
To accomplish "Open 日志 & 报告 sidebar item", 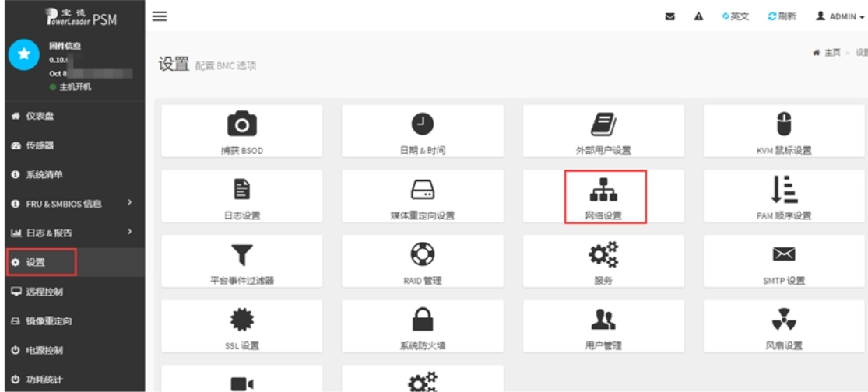I will pyautogui.click(x=75, y=233).
